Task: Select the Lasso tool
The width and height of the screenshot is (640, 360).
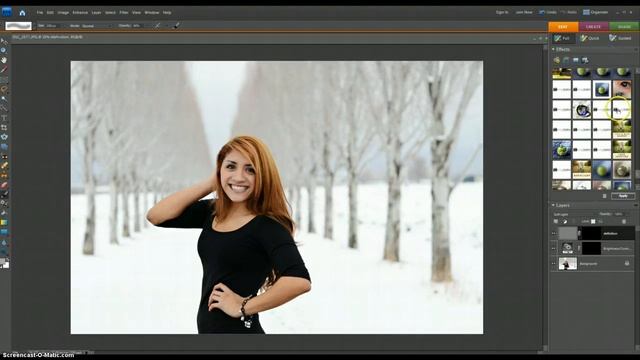Action: point(4,89)
